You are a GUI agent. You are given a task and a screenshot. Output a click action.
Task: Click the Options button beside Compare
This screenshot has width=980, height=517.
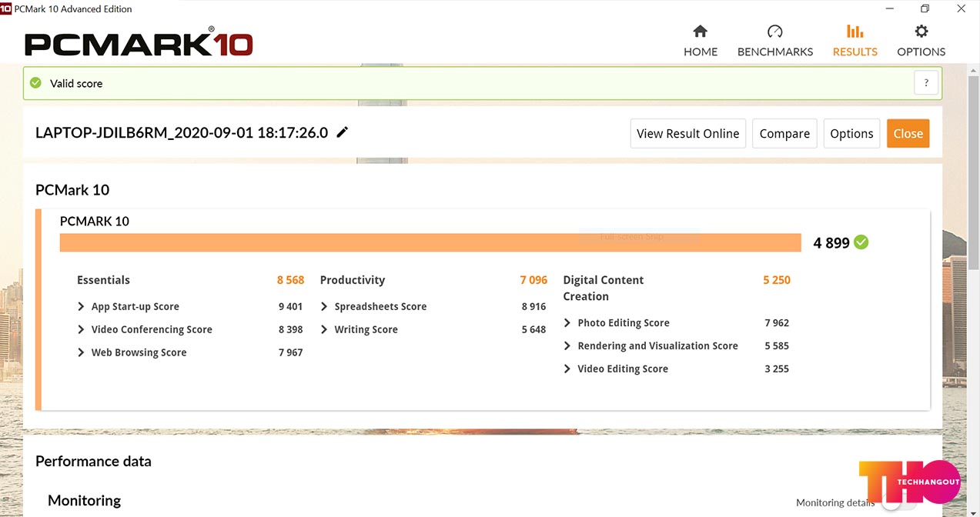[851, 133]
